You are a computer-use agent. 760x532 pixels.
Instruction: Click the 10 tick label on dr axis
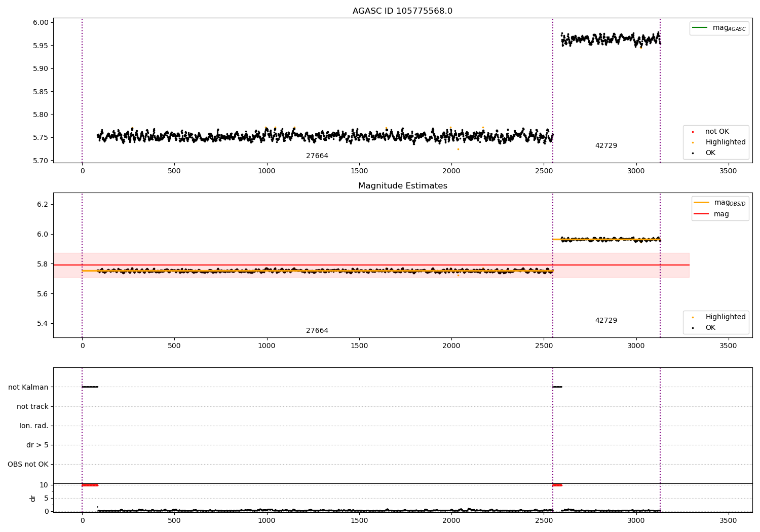44,485
